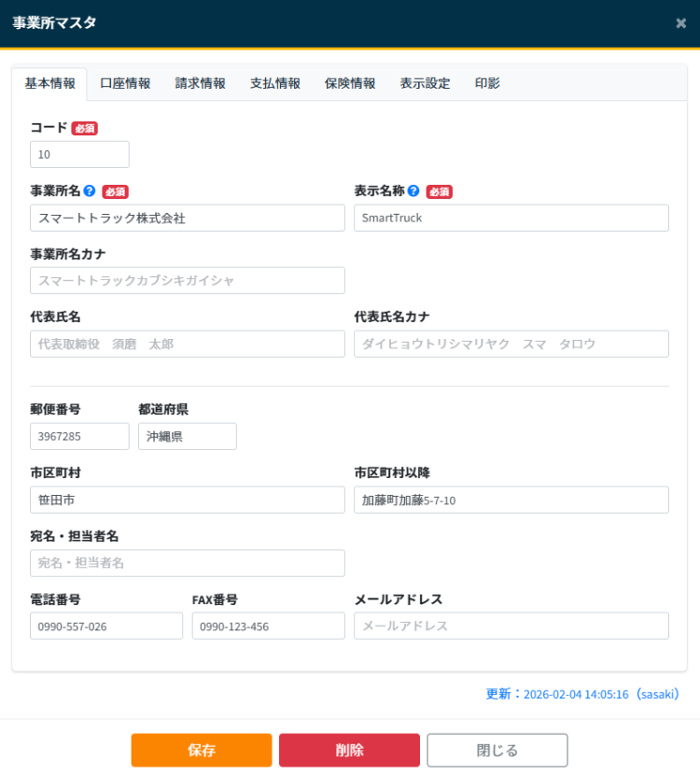Open the 表示設定 tab
This screenshot has width=700, height=776.
point(425,83)
